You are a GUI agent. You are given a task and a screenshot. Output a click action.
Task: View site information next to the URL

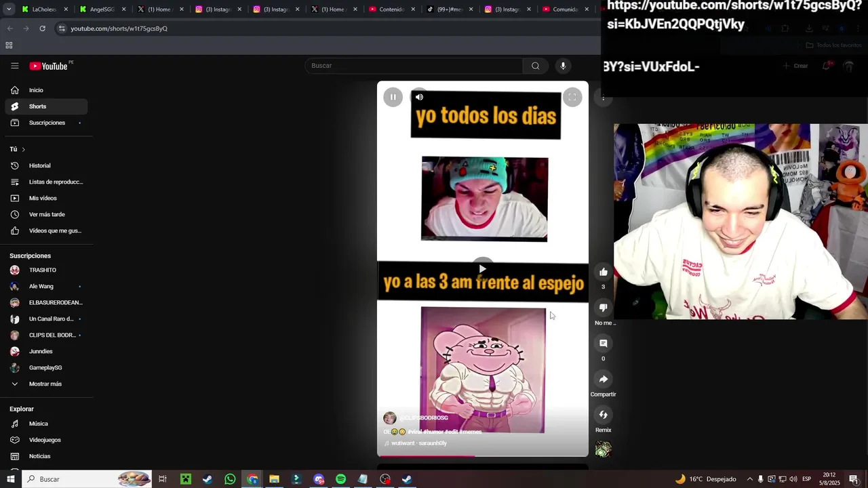pyautogui.click(x=62, y=28)
